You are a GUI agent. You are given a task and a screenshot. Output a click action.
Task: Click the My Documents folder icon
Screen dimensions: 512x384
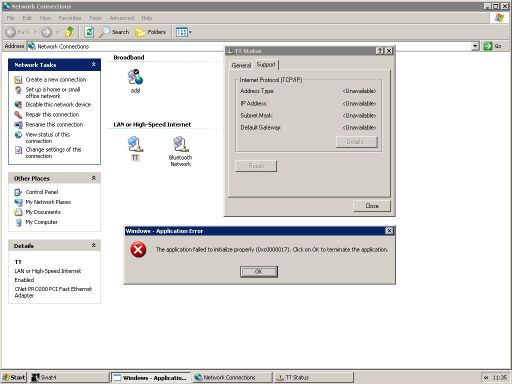click(18, 212)
